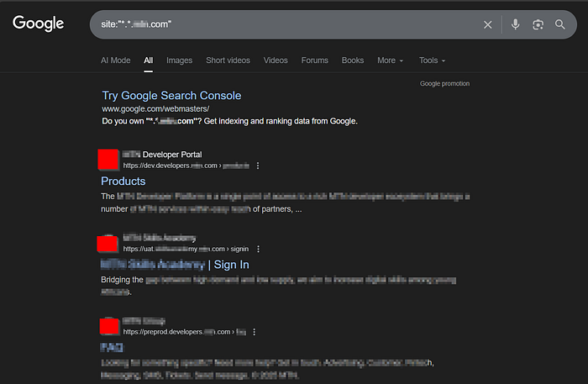Image resolution: width=588 pixels, height=384 pixels.
Task: Expand the More dropdown
Action: [x=391, y=60]
